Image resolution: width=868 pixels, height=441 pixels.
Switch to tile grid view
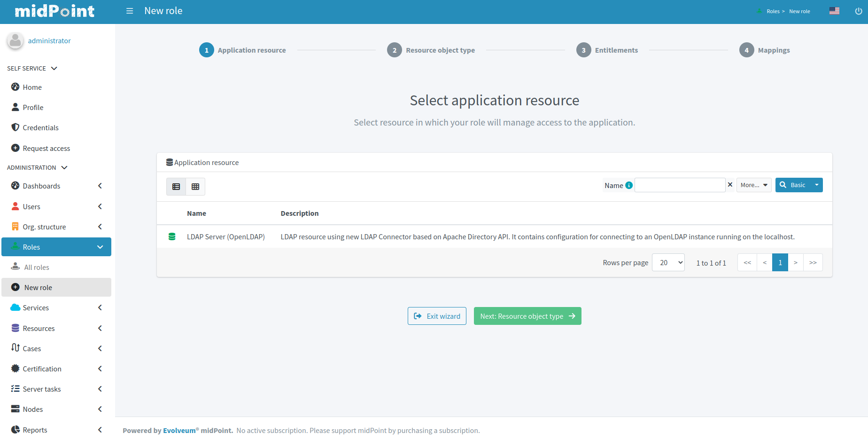click(x=195, y=187)
